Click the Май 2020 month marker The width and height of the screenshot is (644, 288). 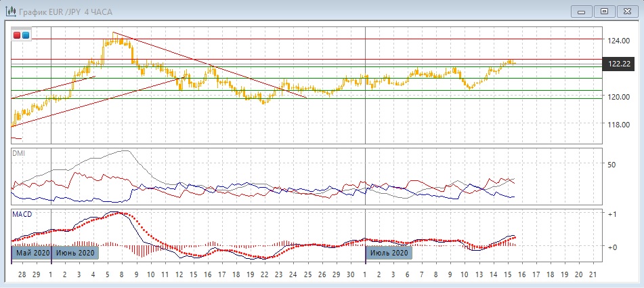pyautogui.click(x=32, y=253)
